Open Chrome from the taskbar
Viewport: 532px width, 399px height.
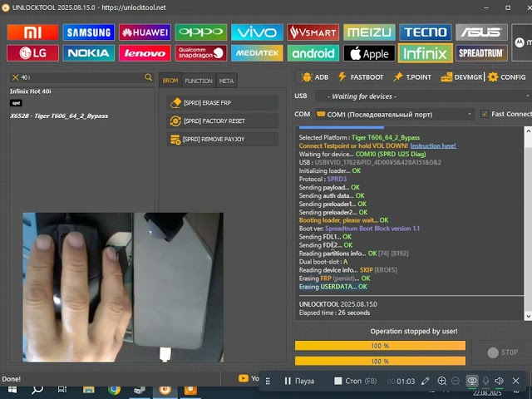114,390
